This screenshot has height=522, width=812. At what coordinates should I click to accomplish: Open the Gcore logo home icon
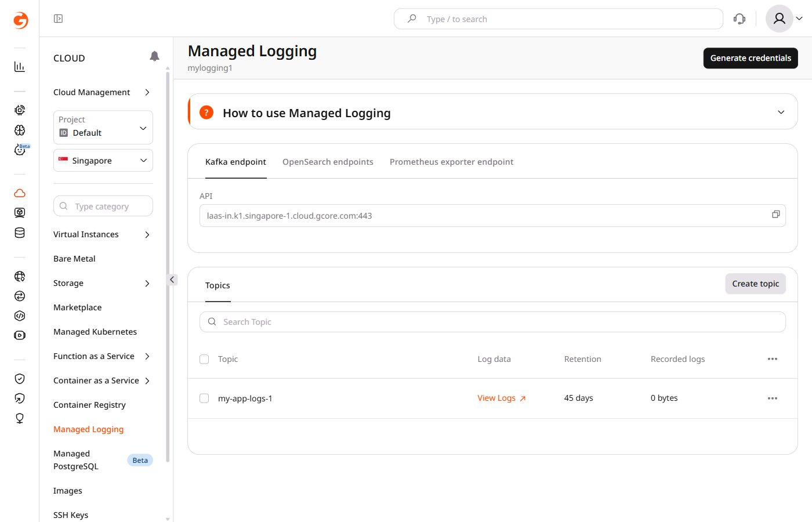pos(20,20)
